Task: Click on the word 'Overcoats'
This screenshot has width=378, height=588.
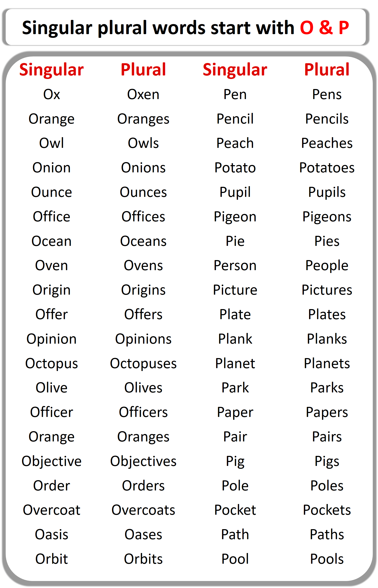Action: tap(143, 510)
